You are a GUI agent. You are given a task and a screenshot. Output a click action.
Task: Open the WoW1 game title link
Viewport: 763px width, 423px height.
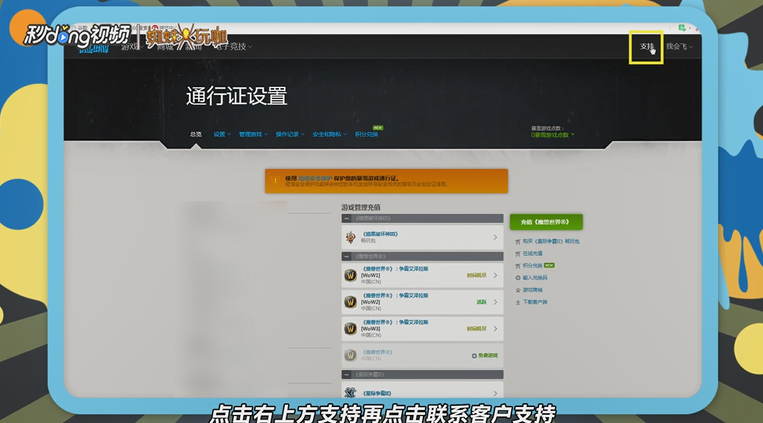click(395, 269)
